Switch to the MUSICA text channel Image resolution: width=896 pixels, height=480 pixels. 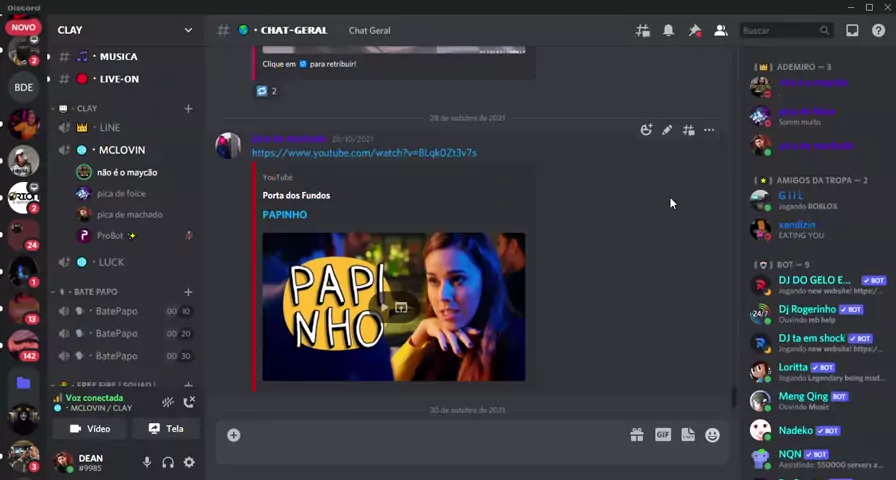118,56
